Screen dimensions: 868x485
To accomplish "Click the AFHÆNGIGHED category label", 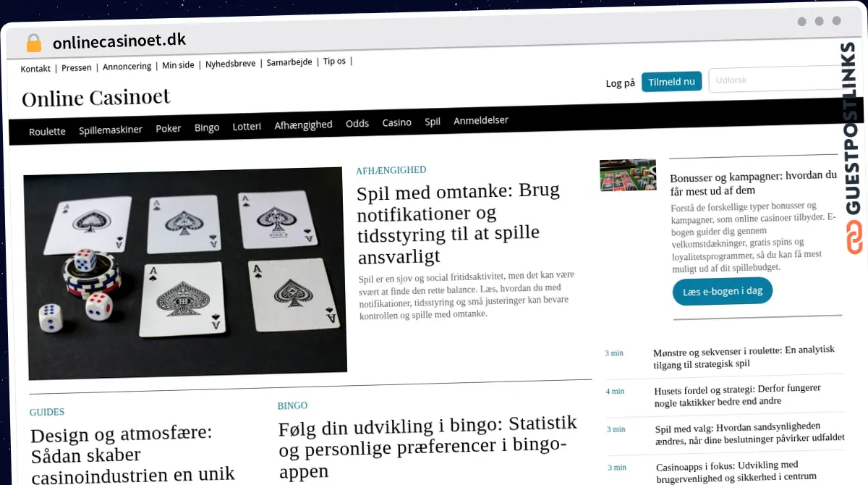I will tap(391, 170).
